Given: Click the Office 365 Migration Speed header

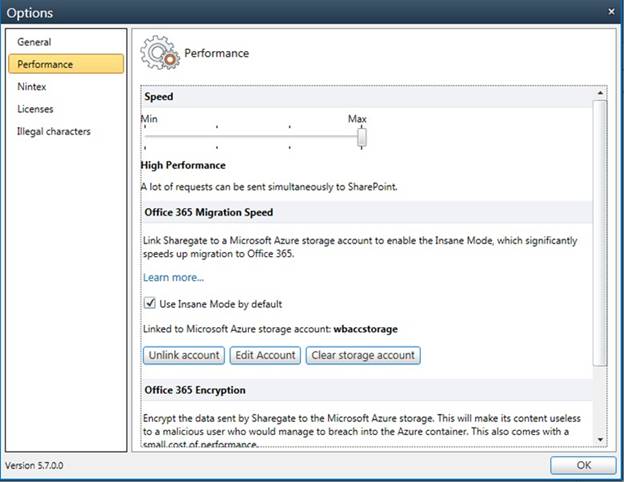Looking at the screenshot, I should point(209,212).
